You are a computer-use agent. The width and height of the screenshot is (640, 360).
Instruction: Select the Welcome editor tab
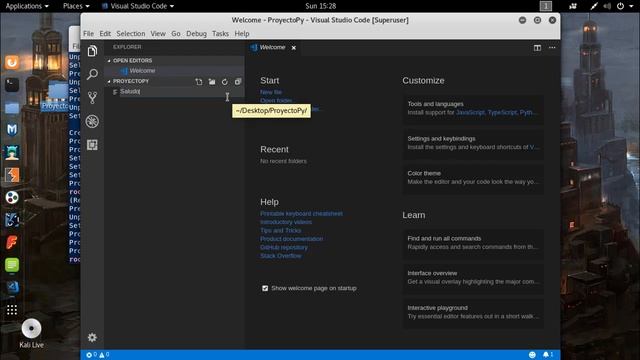pos(273,48)
